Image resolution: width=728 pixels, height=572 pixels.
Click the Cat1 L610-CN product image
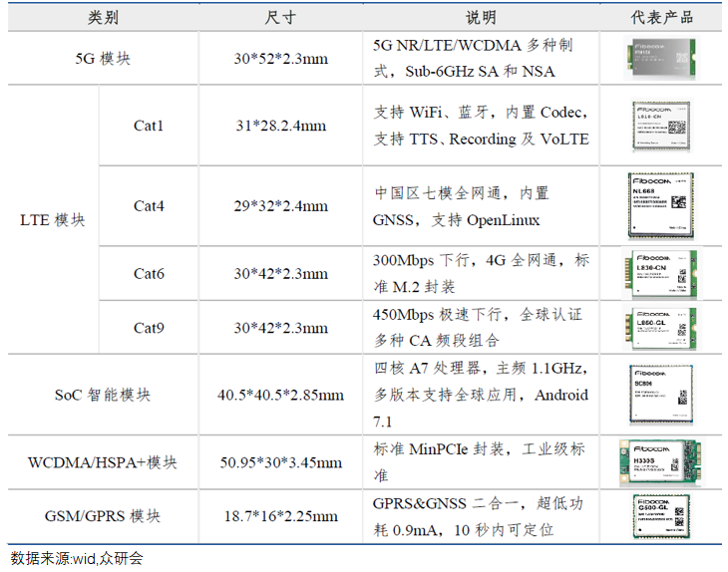click(x=661, y=126)
